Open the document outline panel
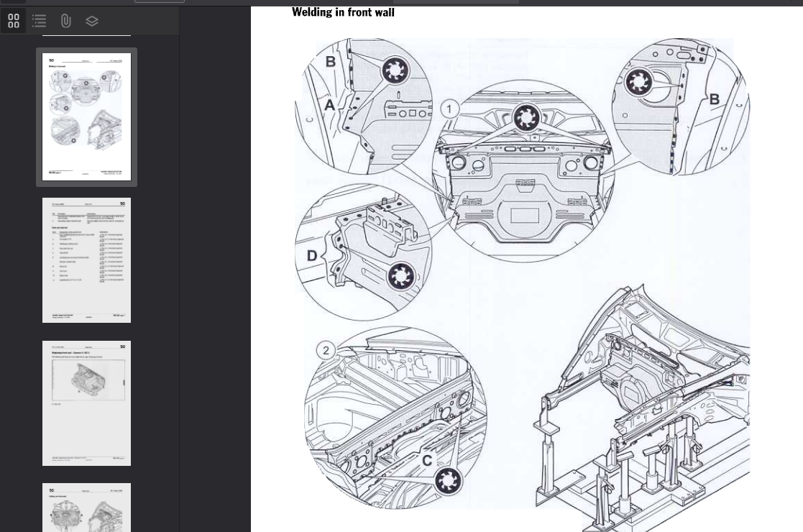This screenshot has width=803, height=532. (40, 21)
